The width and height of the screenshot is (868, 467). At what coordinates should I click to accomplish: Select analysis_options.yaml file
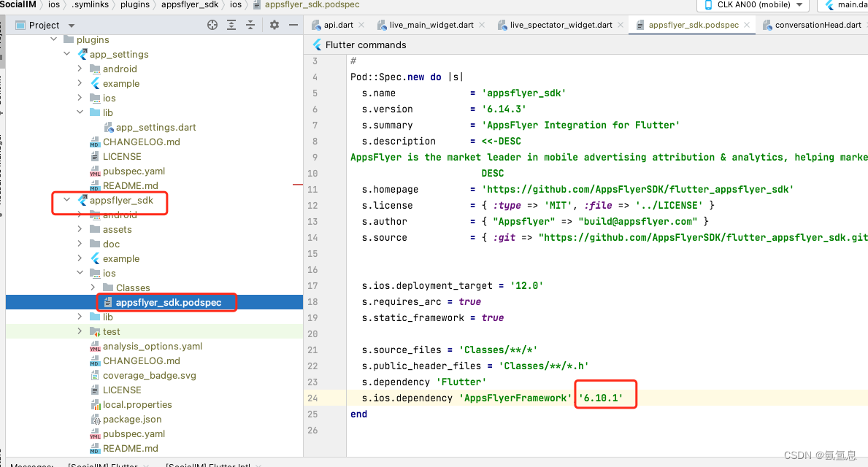153,346
